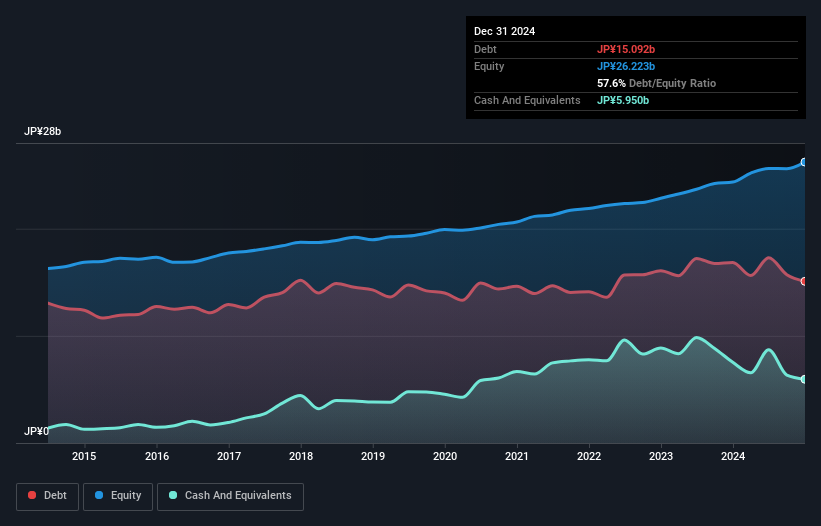Click the 2018 x-axis label
This screenshot has height=526, width=821.
click(301, 456)
